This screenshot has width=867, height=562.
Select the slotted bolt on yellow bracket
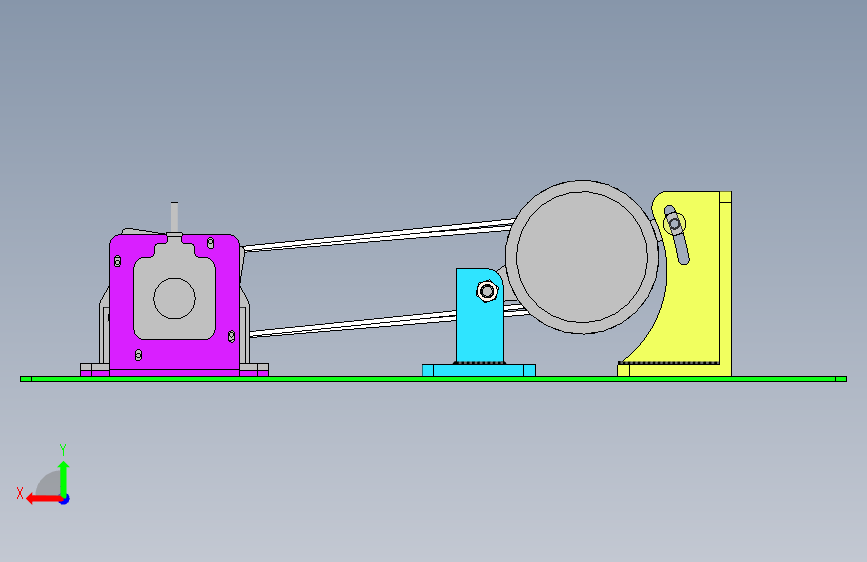click(x=675, y=224)
